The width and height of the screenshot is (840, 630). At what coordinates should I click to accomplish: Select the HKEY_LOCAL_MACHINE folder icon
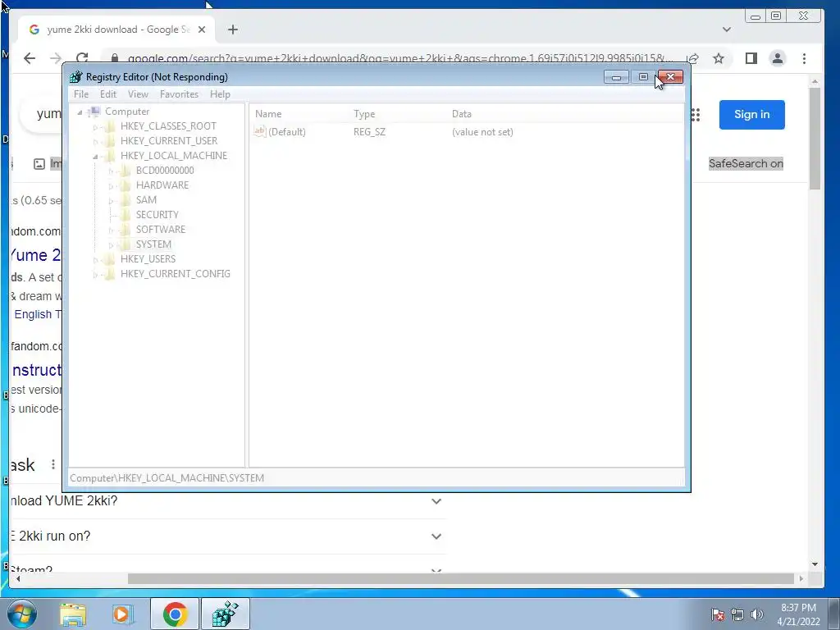pos(110,156)
